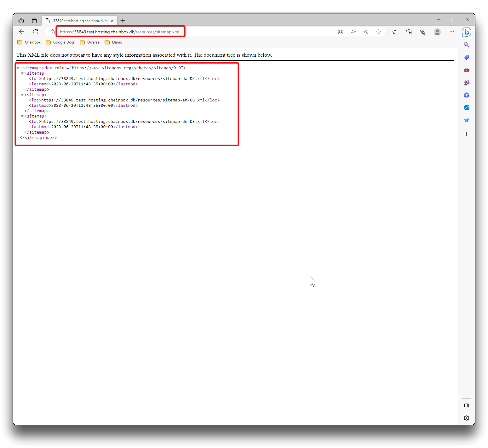
Task: Minimize the browser window
Action: click(x=439, y=20)
